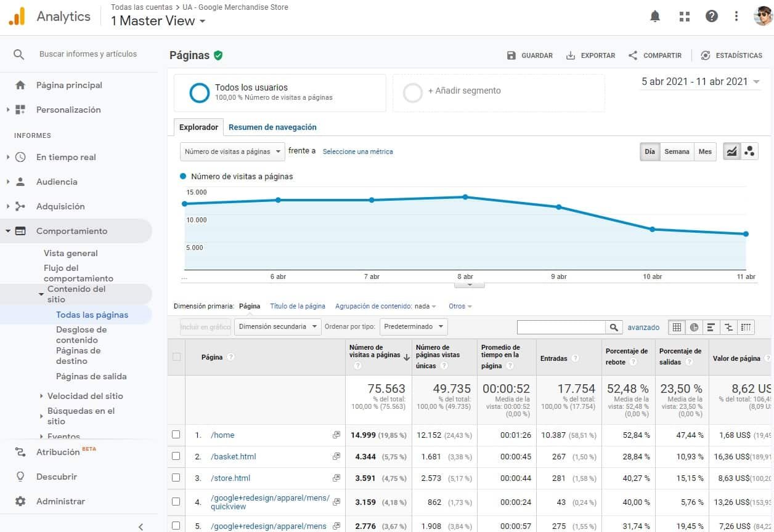Viewport: 774px width, 532px height.
Task: Open /home page in new window icon
Action: pyautogui.click(x=336, y=435)
